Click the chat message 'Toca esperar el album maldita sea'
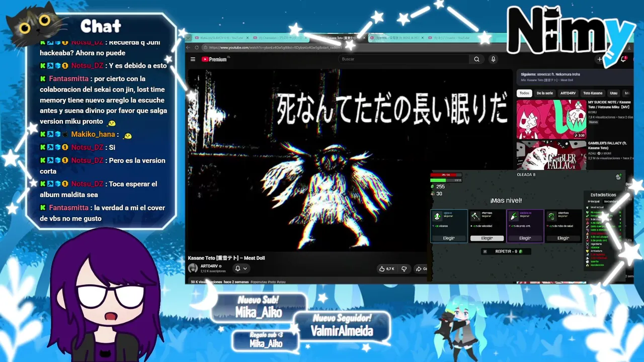 (99, 189)
